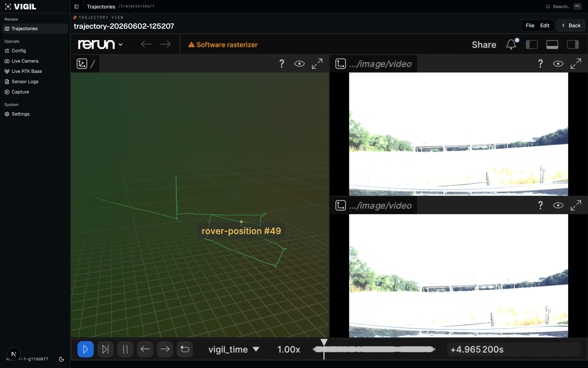Screen dimensions: 588x368
Task: Click the VIGIL logo icon
Action: [8, 7]
